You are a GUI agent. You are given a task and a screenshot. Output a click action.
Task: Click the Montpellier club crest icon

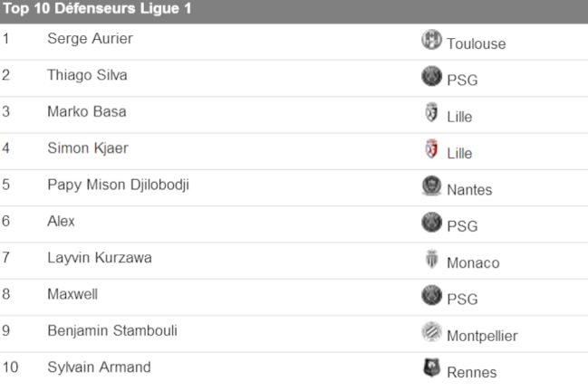[431, 331]
